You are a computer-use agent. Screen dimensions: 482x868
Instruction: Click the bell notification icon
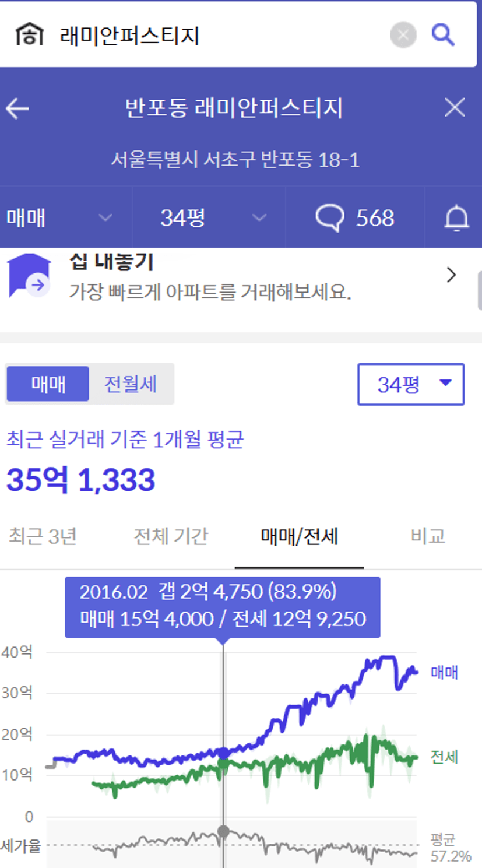pos(457,218)
